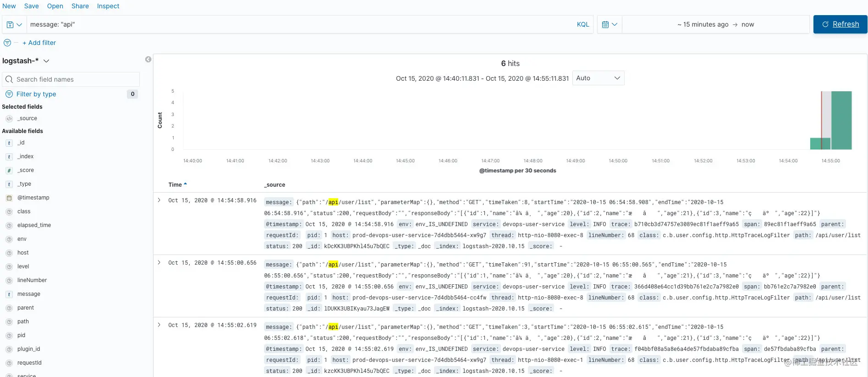Expand the 14:55:00.656 log row
868x377 pixels.
pos(159,263)
